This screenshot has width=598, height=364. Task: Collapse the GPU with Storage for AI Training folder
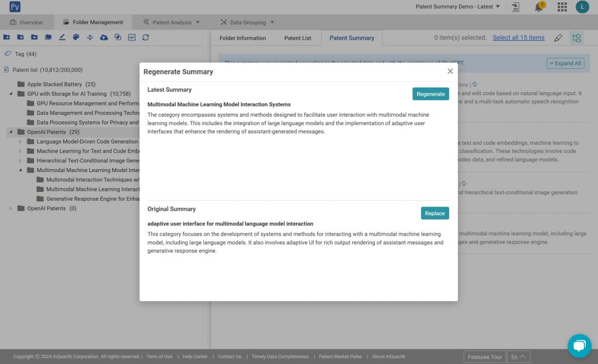tap(11, 94)
